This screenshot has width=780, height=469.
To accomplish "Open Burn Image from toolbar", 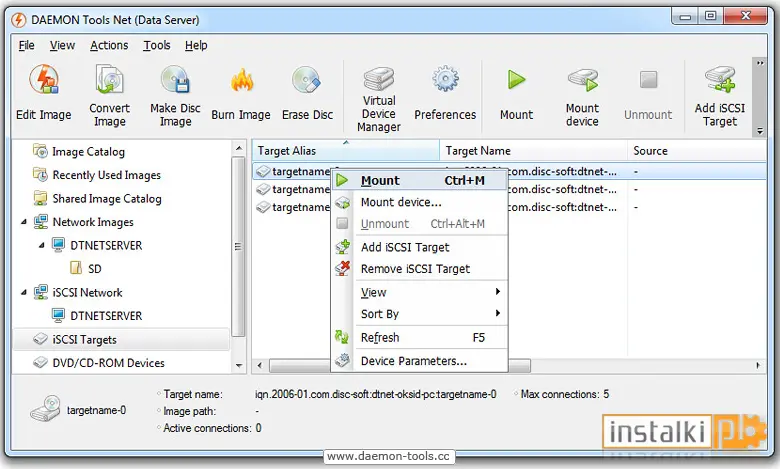I will click(x=241, y=94).
